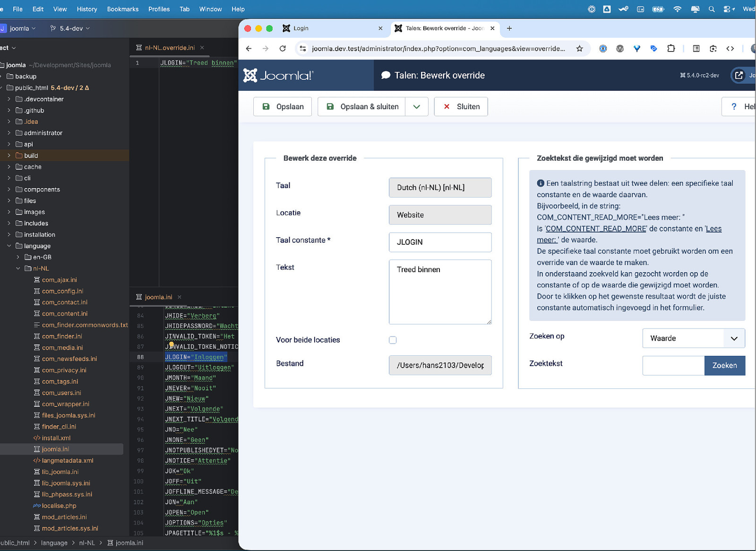Screen dimensions: 756x551
Task: Expand the Opslaan & sluiten arrow menu
Action: coord(416,107)
